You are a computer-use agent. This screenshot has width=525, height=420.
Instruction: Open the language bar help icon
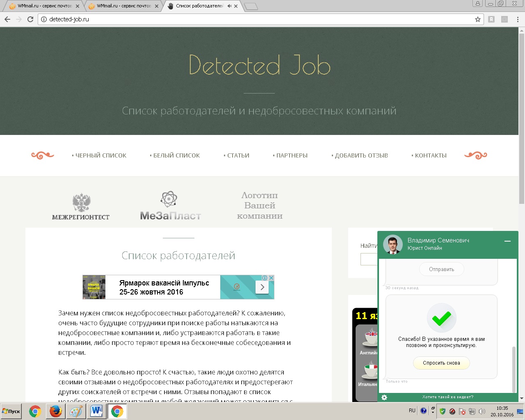(424, 411)
